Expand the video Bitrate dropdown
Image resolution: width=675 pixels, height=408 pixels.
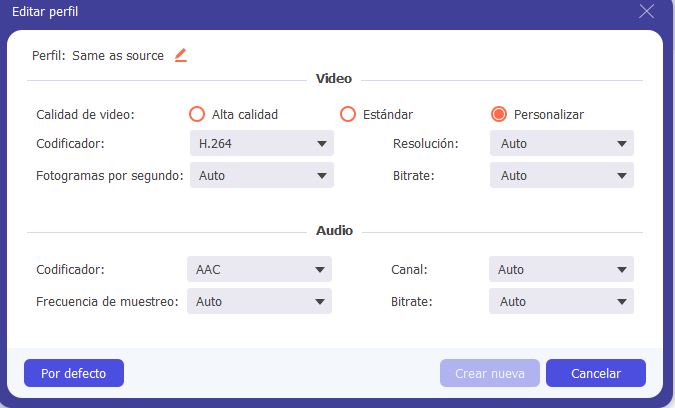pyautogui.click(x=562, y=175)
